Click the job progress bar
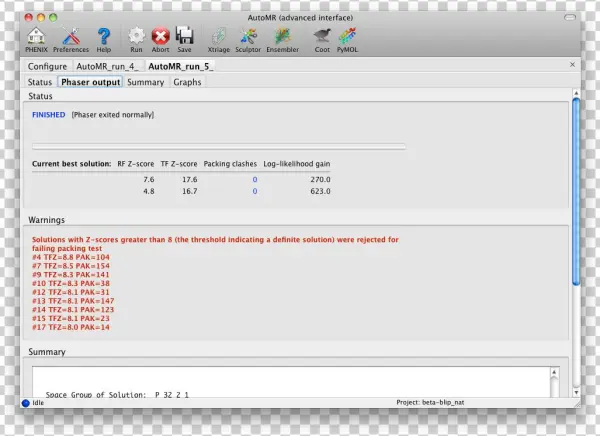Viewport: 600px width, 436px height. 219,146
